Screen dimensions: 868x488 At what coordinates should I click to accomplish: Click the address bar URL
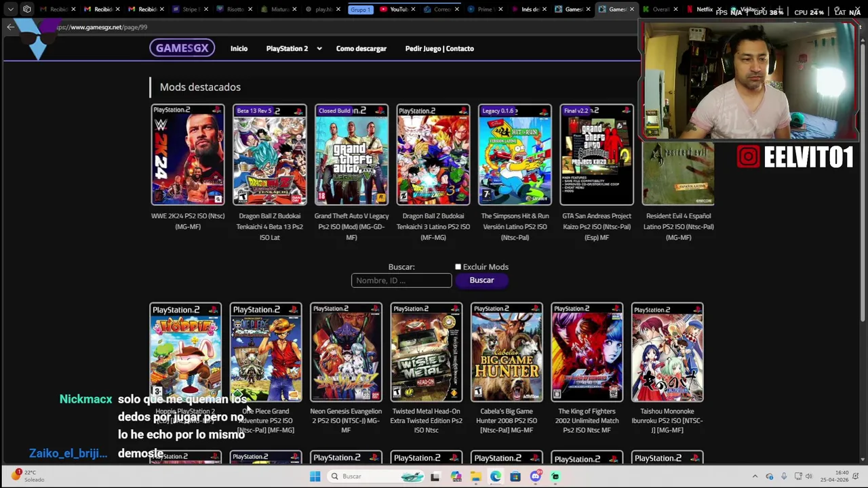point(102,27)
